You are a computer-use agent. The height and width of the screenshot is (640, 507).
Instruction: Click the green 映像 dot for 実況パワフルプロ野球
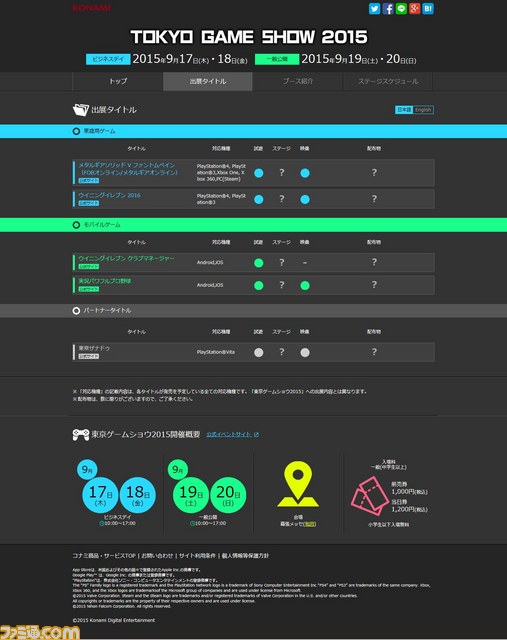[x=305, y=285]
